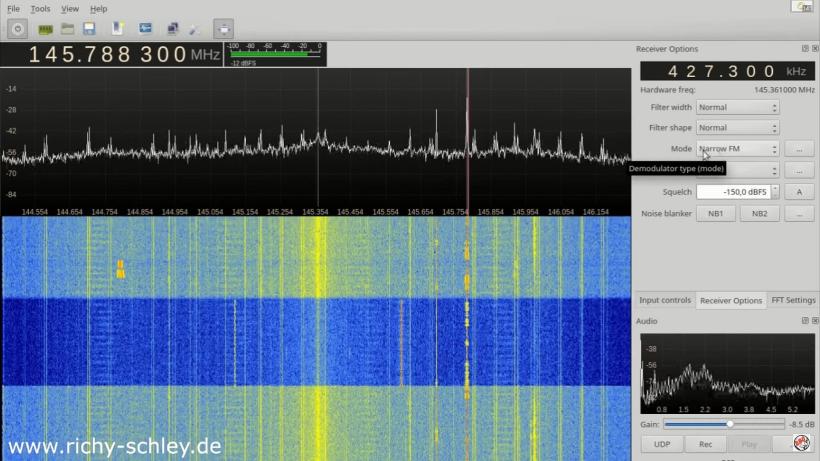
Task: Click the wrench and screwdriver tools icon
Action: pyautogui.click(x=194, y=29)
